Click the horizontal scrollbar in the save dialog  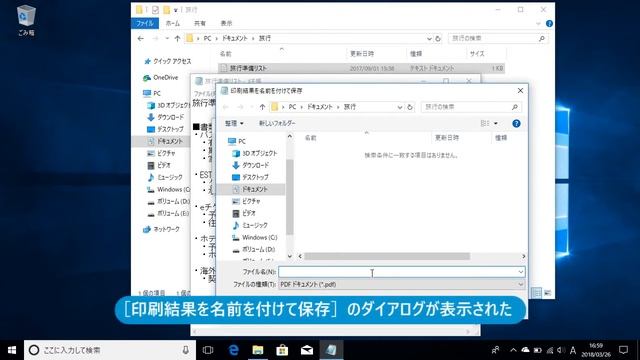click(x=387, y=256)
